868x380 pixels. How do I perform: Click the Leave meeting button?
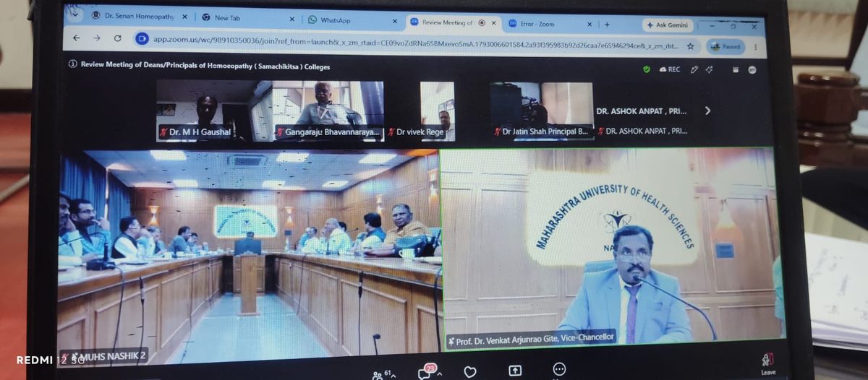coord(768,363)
